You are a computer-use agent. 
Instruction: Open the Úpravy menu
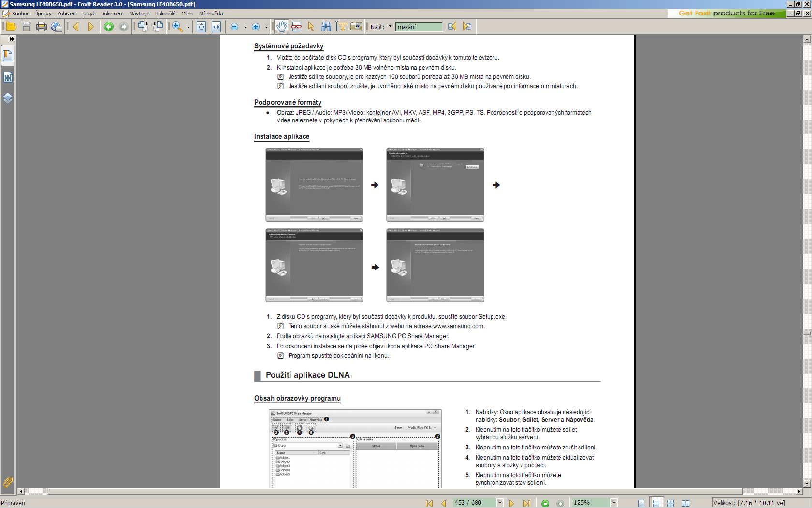click(43, 14)
